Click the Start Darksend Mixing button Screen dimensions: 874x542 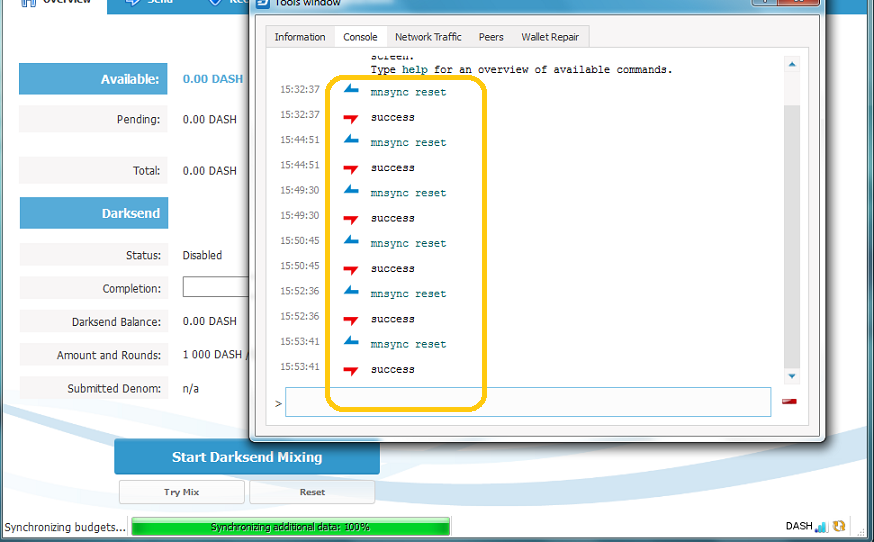247,457
